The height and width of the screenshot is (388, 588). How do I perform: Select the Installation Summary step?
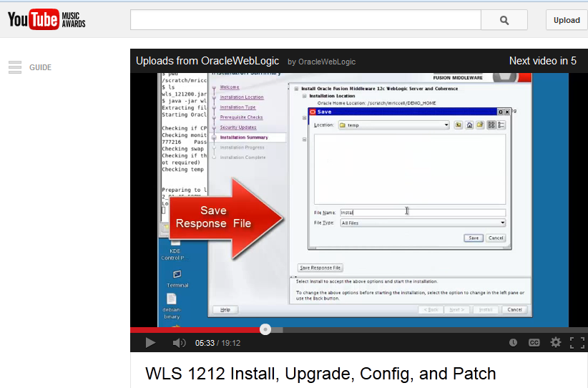coord(244,137)
